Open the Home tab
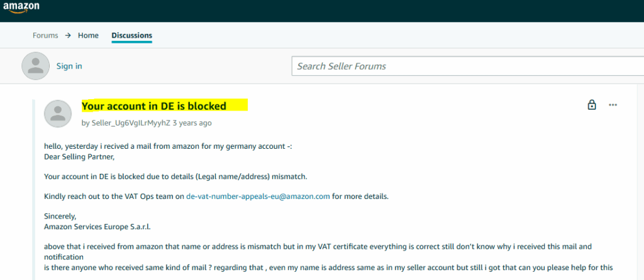 click(x=88, y=35)
